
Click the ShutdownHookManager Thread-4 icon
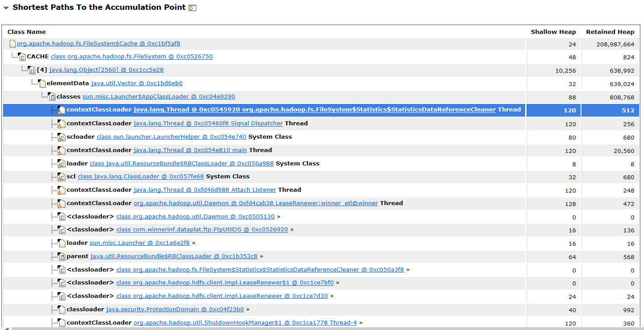point(62,323)
